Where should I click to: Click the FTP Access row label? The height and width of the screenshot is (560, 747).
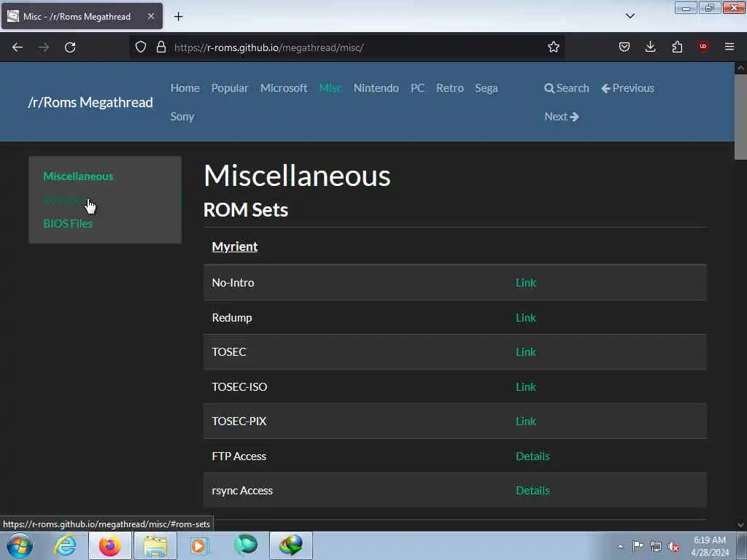click(239, 456)
